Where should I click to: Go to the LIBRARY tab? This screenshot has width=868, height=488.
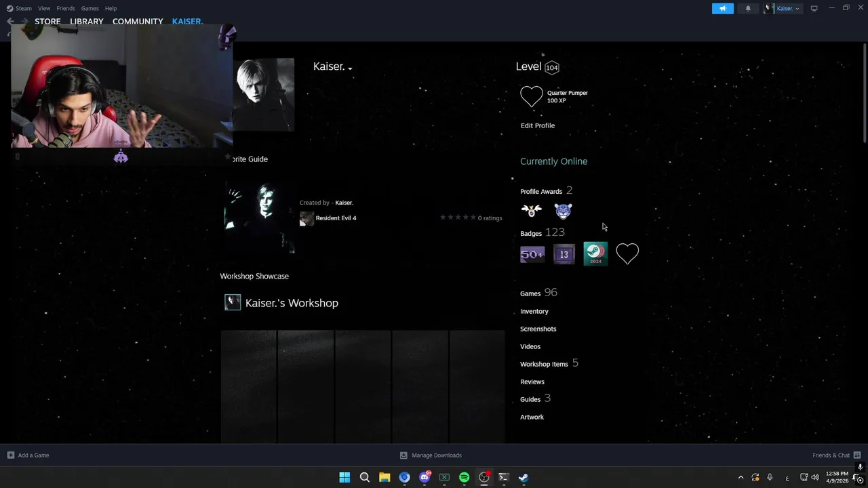coord(87,21)
